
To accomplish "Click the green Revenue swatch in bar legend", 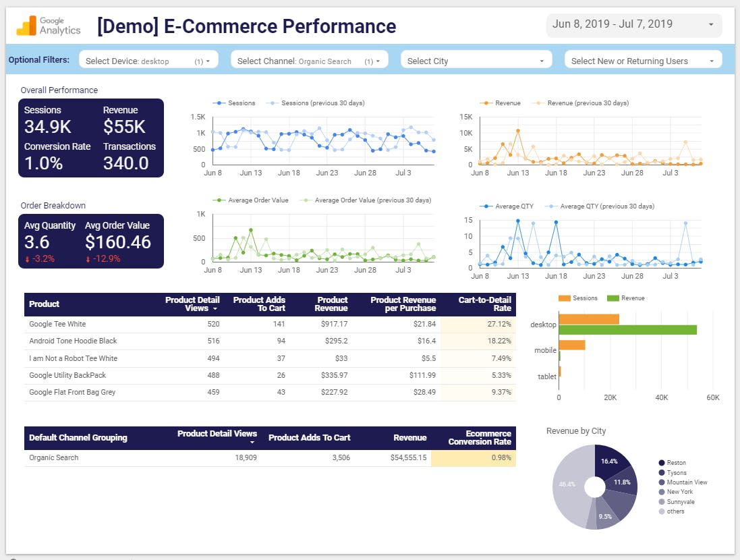I will pos(613,298).
